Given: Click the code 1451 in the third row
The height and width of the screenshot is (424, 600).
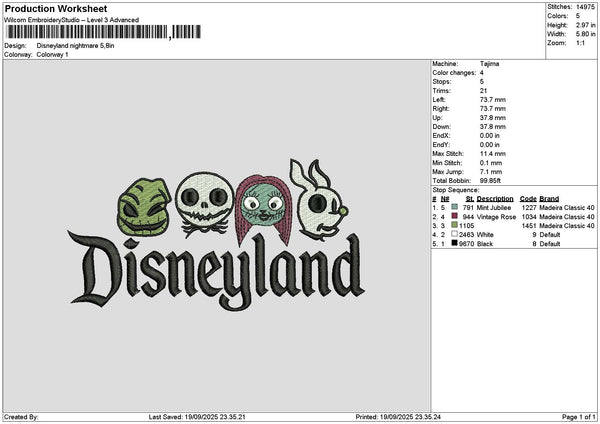Looking at the screenshot, I should tap(529, 226).
